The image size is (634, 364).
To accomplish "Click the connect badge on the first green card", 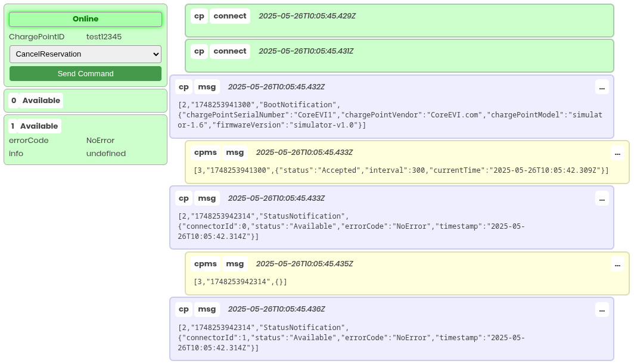I will [229, 16].
